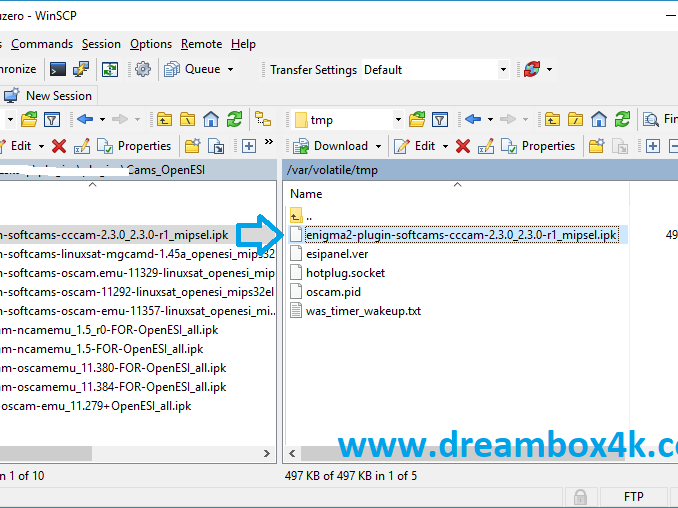Click the Download button

coord(330,146)
